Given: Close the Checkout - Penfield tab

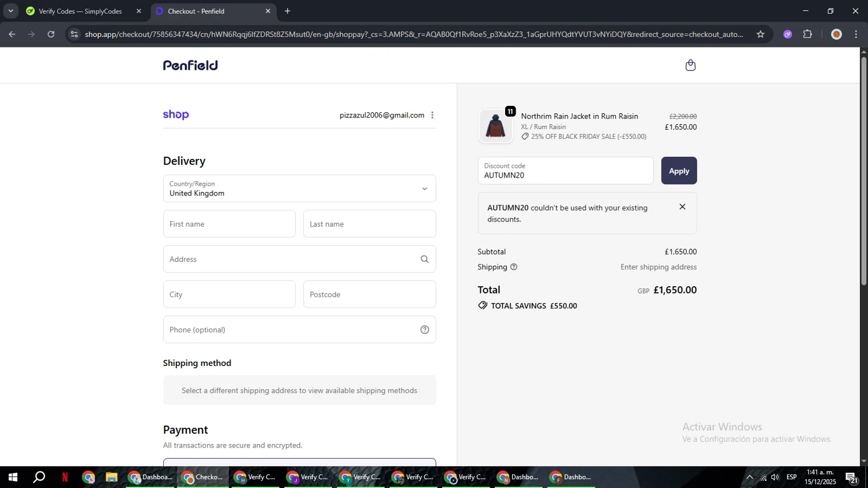Looking at the screenshot, I should [267, 11].
